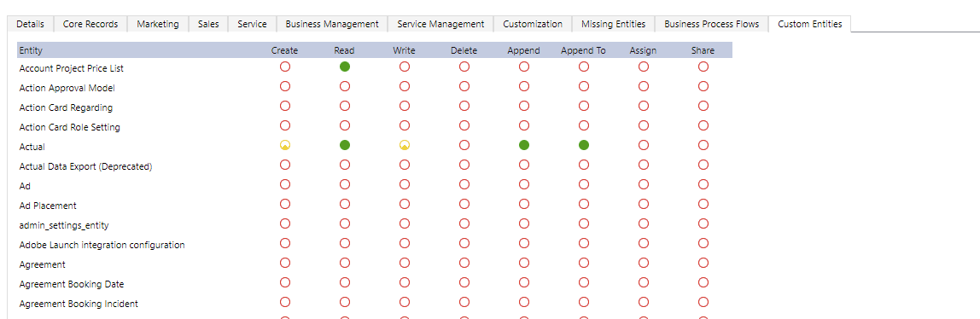Set Read privilege for admin_settings_entity
The image size is (980, 319).
[x=344, y=223]
